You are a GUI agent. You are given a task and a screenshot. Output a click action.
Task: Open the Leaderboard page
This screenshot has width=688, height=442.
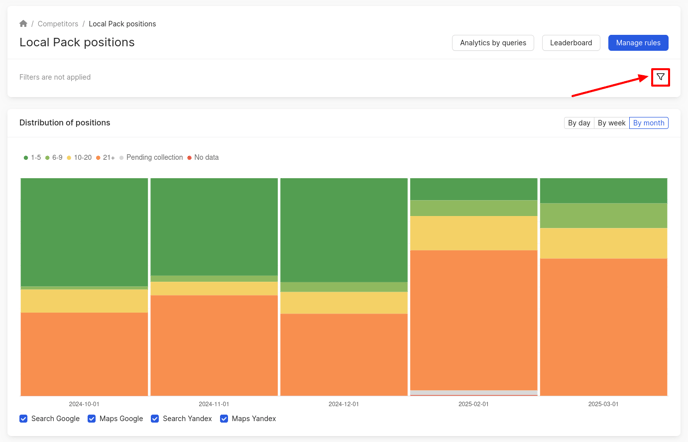point(571,43)
